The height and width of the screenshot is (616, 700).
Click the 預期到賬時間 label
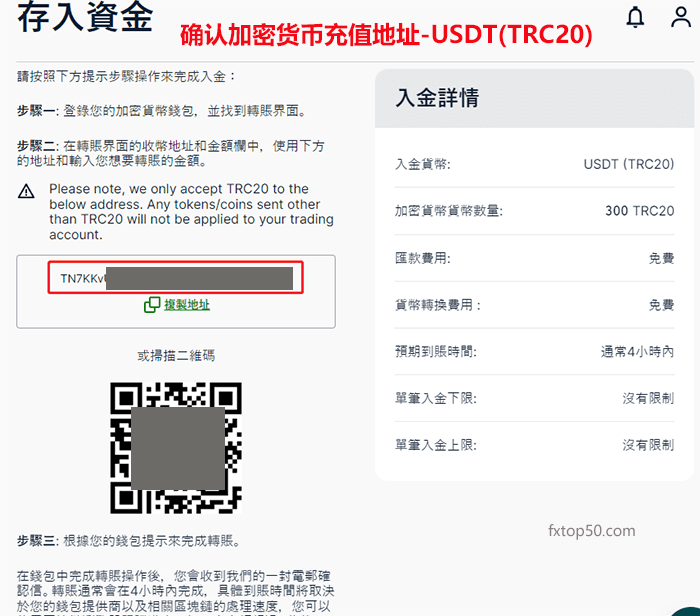coord(436,352)
